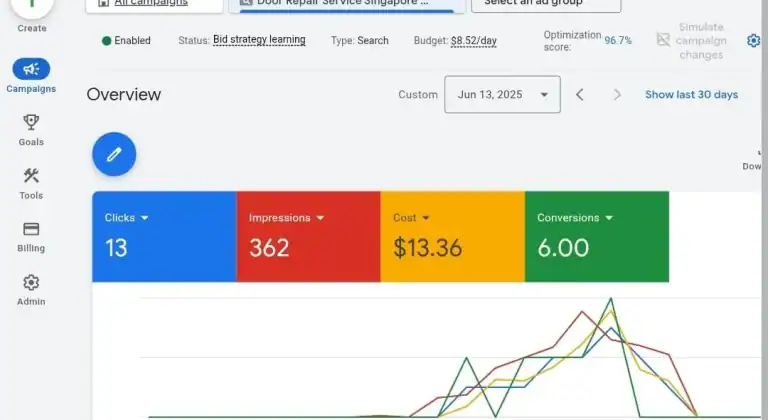
Task: Open the Campaigns section in sidebar
Action: [x=31, y=70]
